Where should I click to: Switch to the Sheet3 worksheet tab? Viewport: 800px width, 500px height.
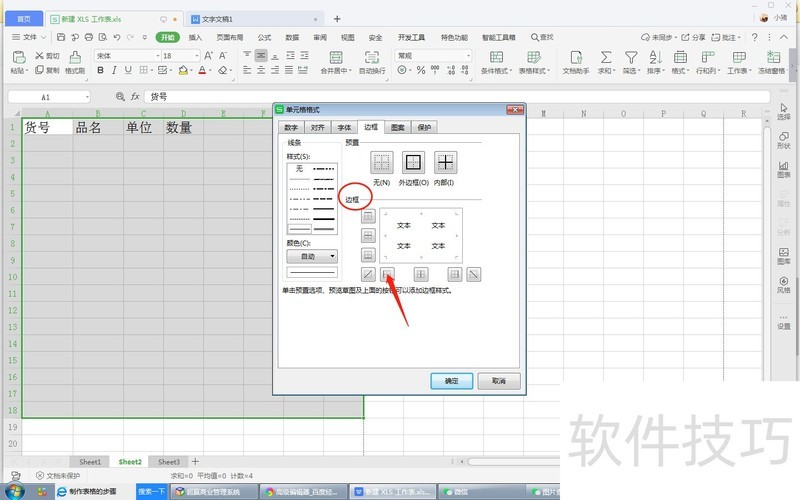click(169, 462)
